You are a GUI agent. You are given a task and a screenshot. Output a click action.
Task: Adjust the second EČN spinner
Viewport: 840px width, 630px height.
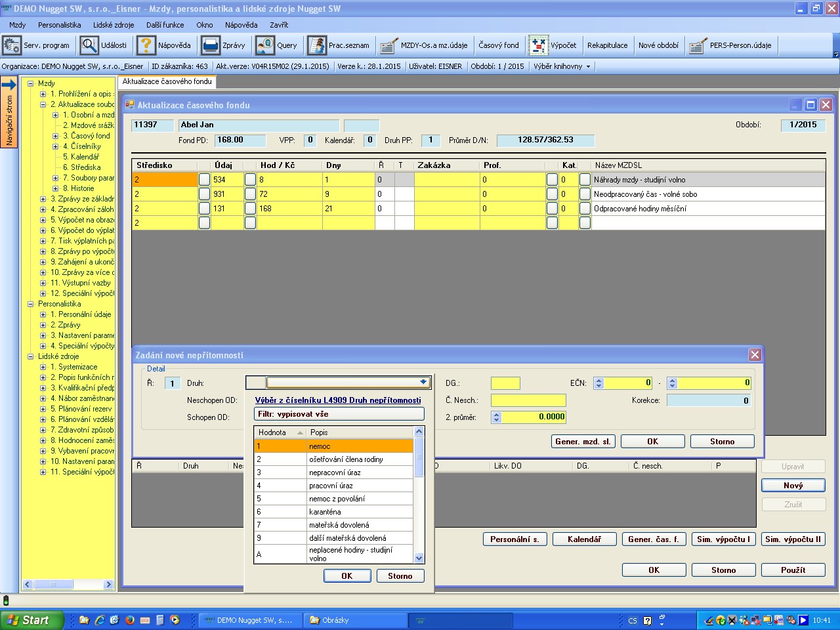coord(672,383)
